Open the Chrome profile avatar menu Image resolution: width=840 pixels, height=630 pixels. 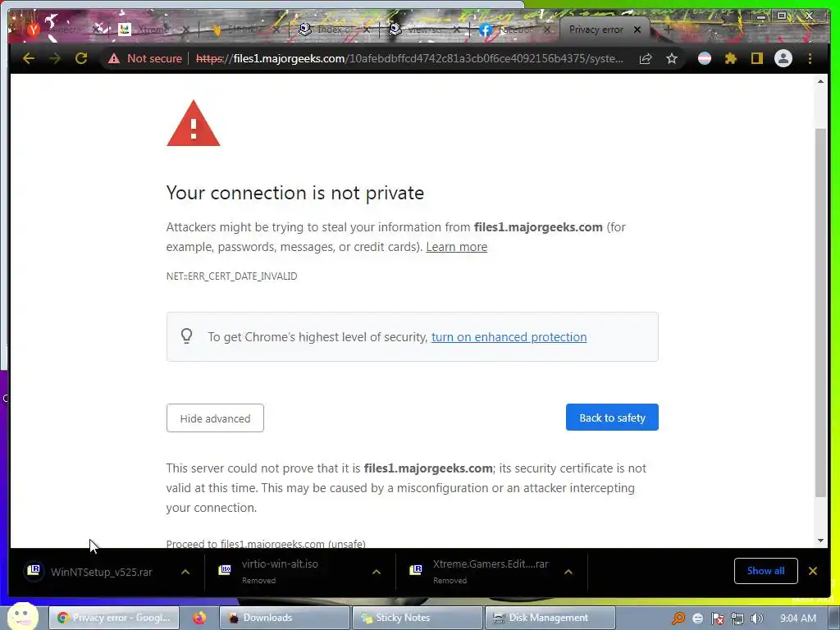pyautogui.click(x=783, y=58)
